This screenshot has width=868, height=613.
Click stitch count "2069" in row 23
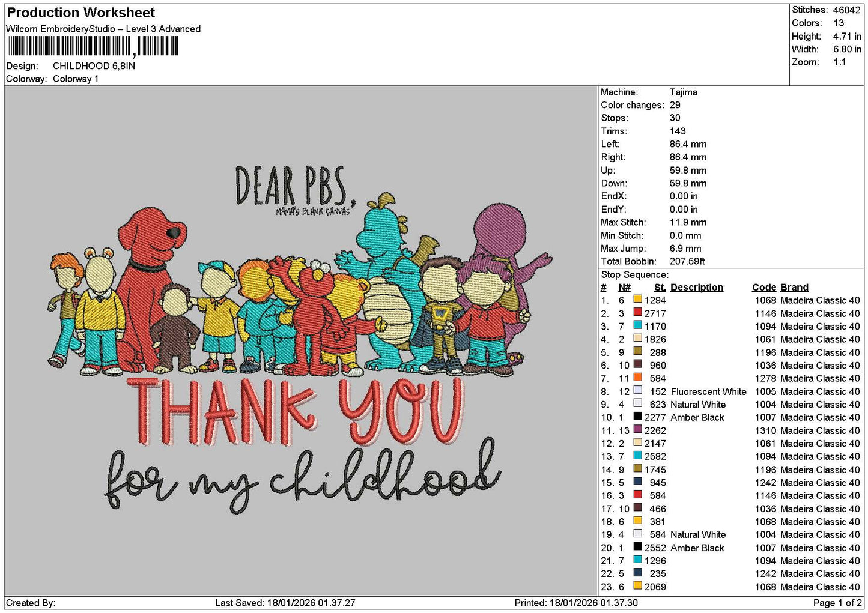coord(655,587)
